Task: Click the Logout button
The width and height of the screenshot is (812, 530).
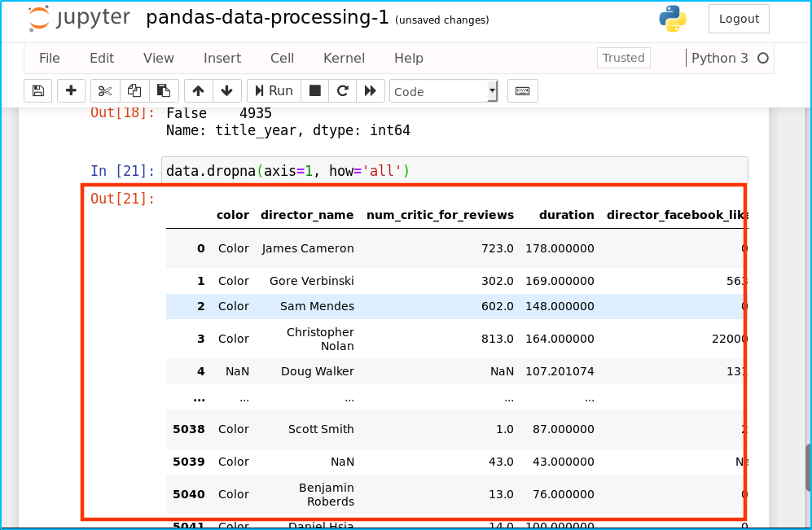Action: click(739, 19)
